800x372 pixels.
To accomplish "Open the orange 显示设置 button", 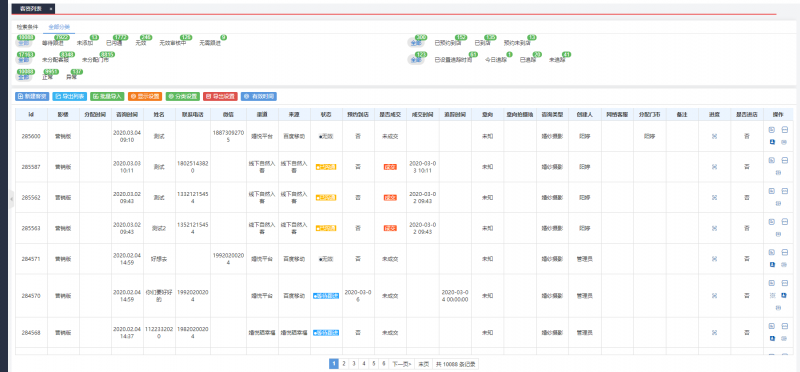I will [x=145, y=96].
